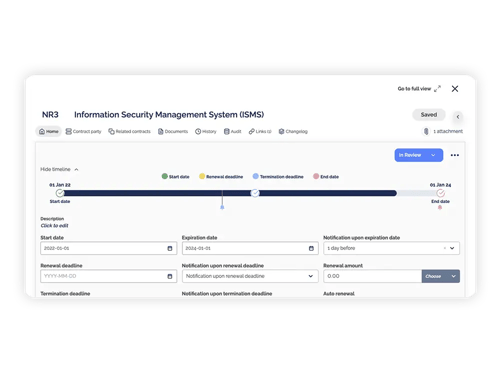Collapse the timeline with Hide timeline
The height and width of the screenshot is (375, 500).
pyautogui.click(x=59, y=169)
